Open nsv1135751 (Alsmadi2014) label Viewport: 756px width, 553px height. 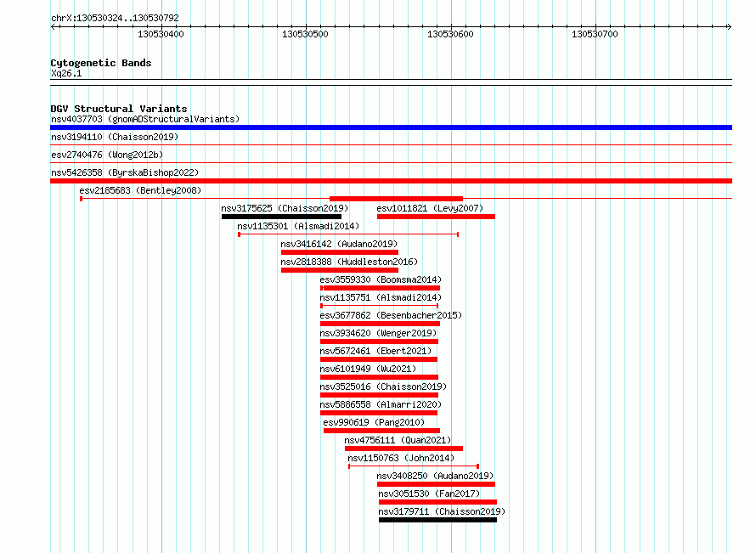pyautogui.click(x=381, y=297)
